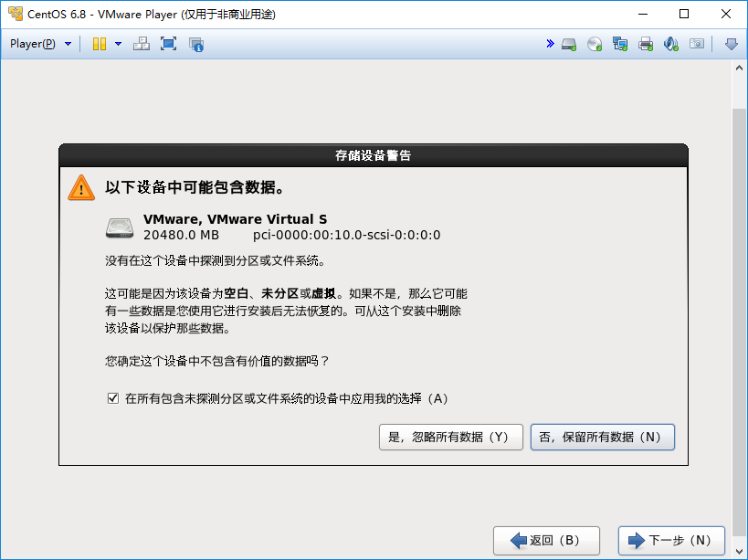Click the question 您确定这个设备中不包含有价值的数据吗？
The width and height of the screenshot is (748, 560).
(x=217, y=361)
